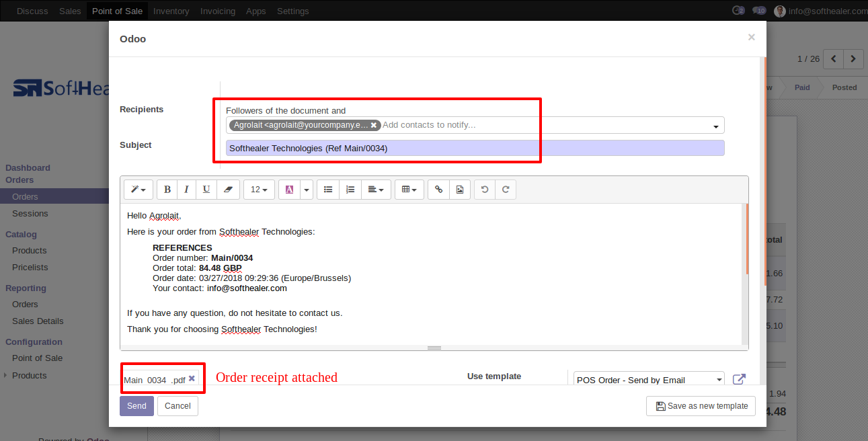Image resolution: width=868 pixels, height=441 pixels.
Task: Open the Apps menu
Action: click(255, 11)
